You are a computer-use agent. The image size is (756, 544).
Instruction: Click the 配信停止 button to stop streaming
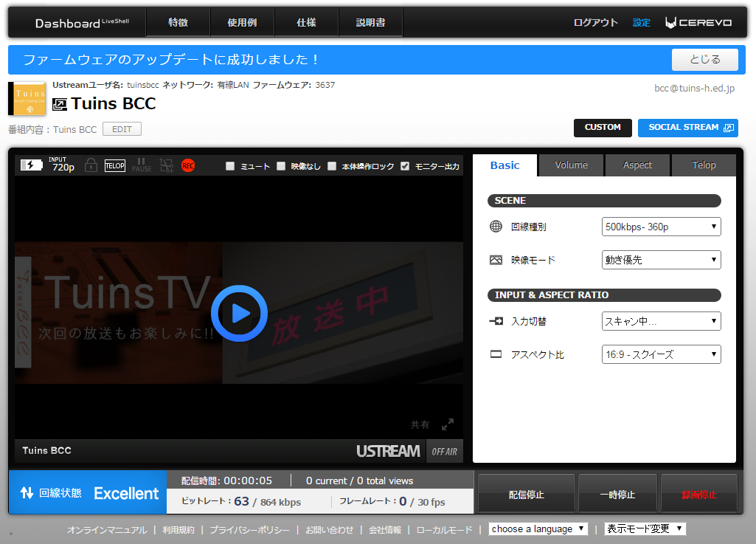point(526,492)
